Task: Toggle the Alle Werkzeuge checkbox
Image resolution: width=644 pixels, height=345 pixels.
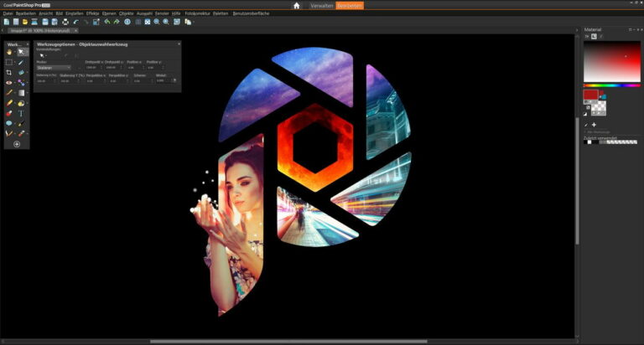Action: click(585, 132)
